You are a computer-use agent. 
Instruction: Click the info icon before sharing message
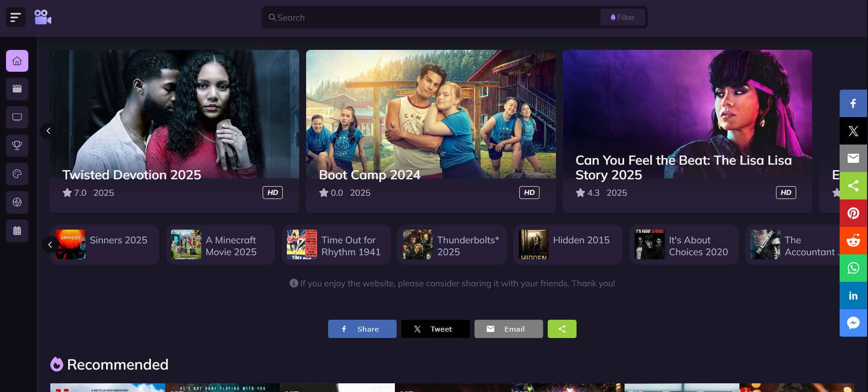[294, 283]
